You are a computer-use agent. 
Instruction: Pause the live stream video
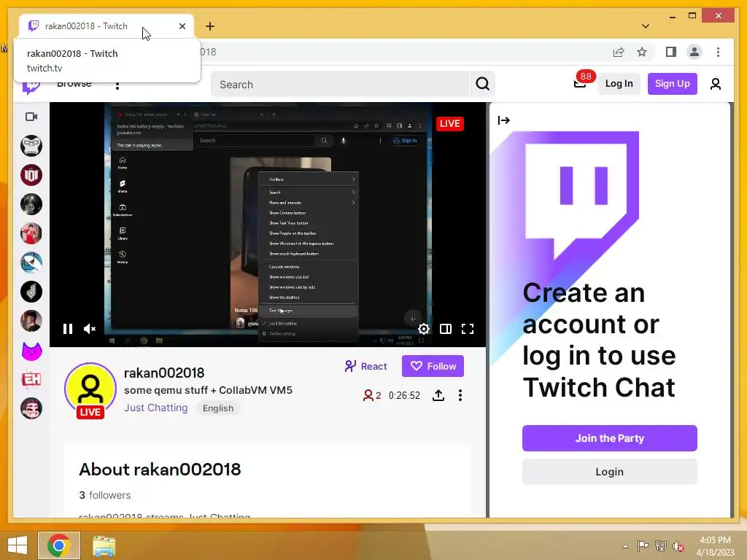pos(68,329)
